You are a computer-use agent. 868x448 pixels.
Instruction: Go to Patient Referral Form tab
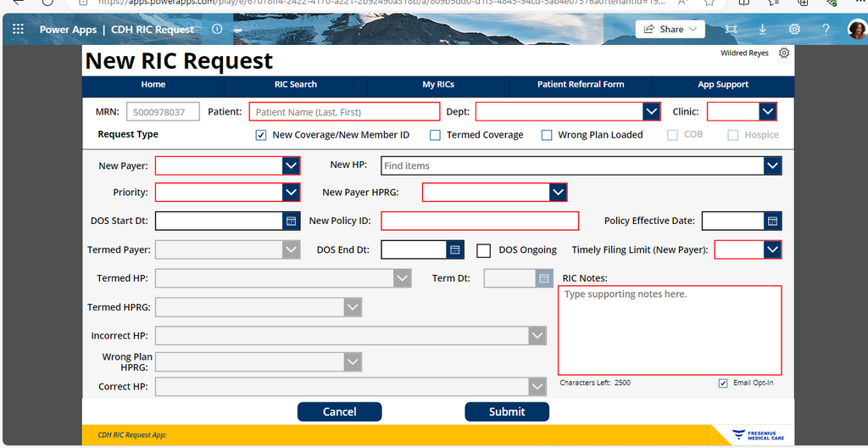(581, 85)
